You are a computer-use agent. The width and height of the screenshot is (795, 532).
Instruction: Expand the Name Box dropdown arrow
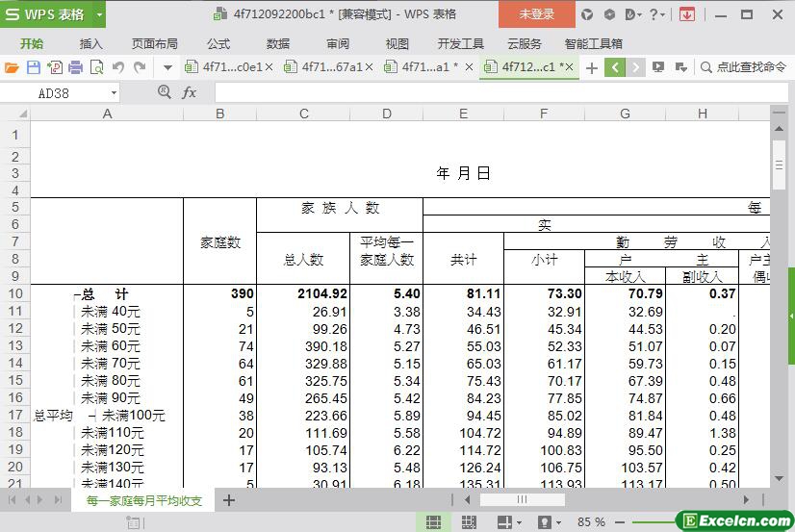[x=114, y=93]
